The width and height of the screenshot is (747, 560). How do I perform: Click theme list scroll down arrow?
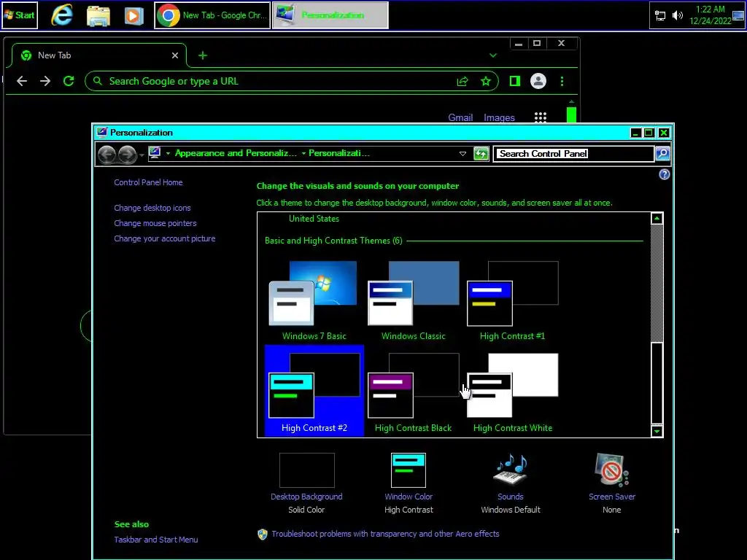[x=657, y=432]
